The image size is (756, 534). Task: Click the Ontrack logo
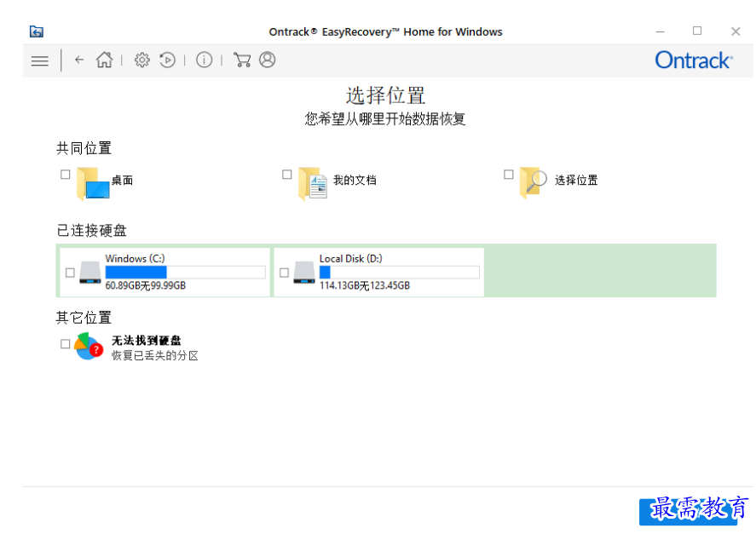point(693,60)
